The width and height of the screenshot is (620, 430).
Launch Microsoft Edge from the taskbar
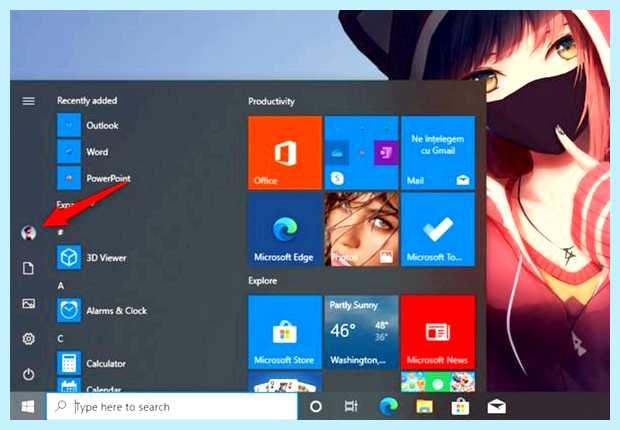(389, 406)
